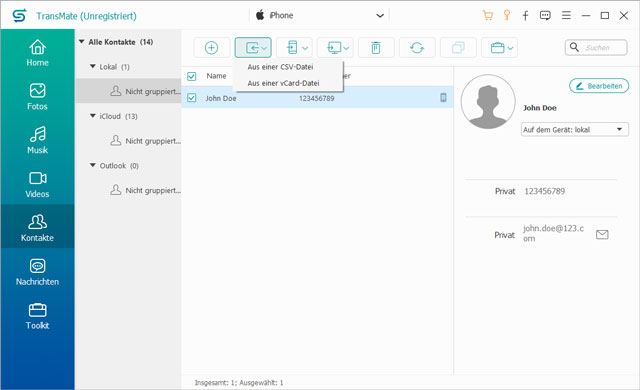Click the John Doe name in the contact list

coord(221,98)
